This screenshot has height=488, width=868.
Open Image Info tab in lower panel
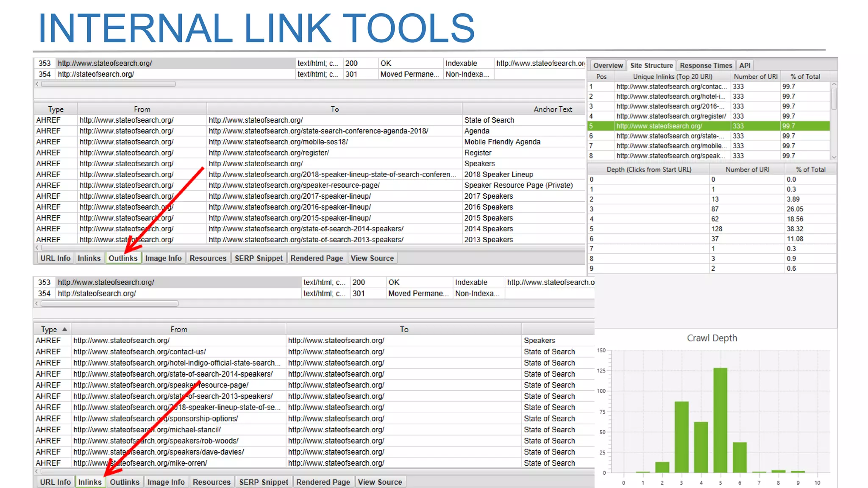(166, 482)
